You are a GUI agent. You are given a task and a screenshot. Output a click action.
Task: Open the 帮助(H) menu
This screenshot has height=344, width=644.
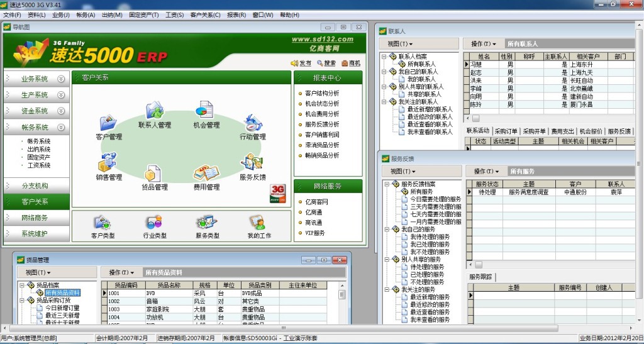click(289, 15)
